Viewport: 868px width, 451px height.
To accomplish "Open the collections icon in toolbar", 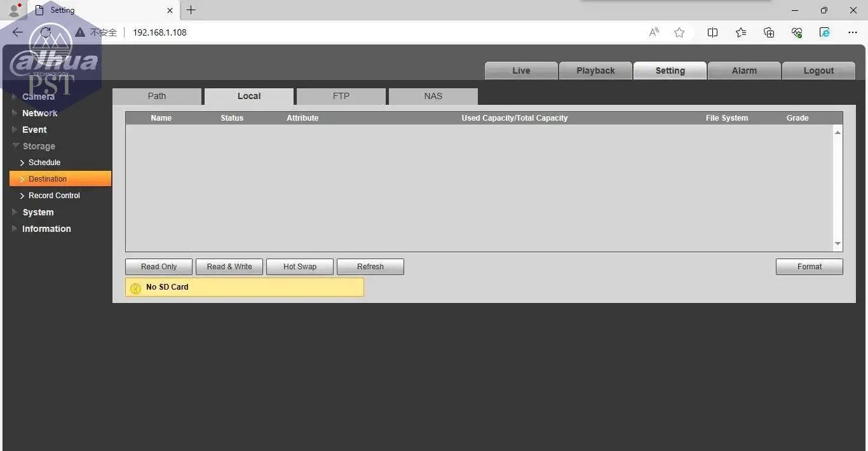I will click(769, 32).
